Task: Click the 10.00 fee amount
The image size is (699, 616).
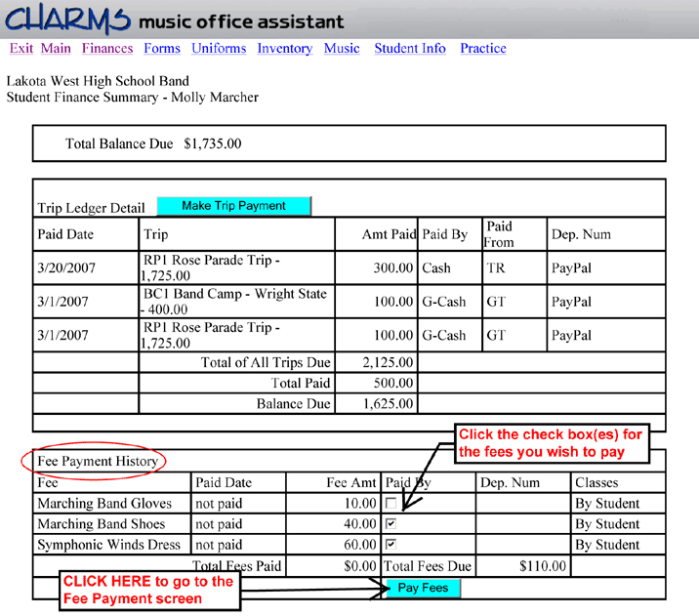Action: [360, 503]
